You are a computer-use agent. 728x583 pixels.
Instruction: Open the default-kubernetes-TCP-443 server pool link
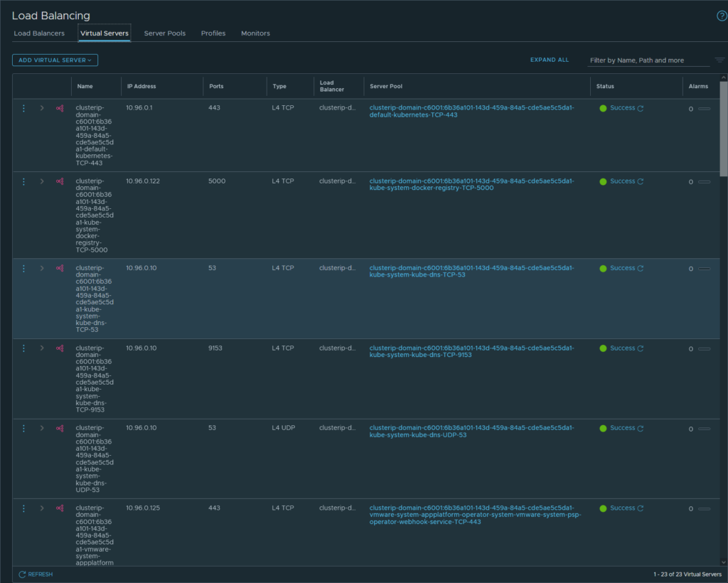pyautogui.click(x=472, y=112)
